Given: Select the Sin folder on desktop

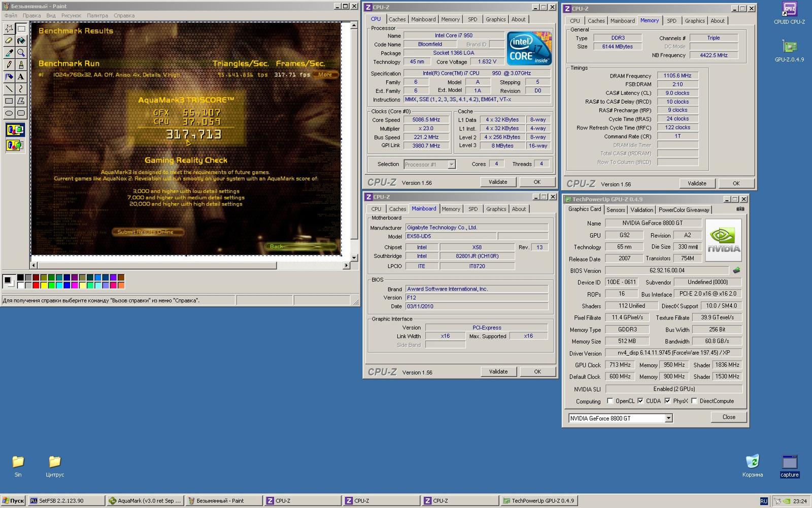Looking at the screenshot, I should [x=18, y=466].
